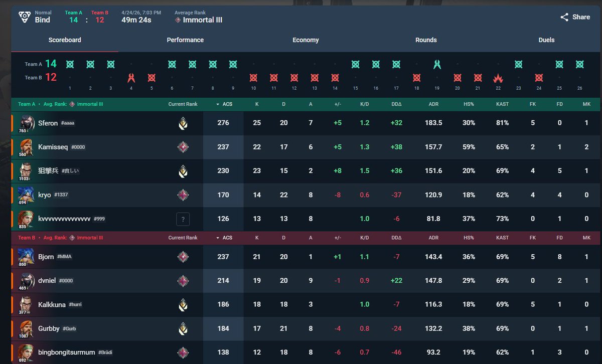Click Team B score 12 in header
Screen dimensions: 602x364
tap(99, 20)
